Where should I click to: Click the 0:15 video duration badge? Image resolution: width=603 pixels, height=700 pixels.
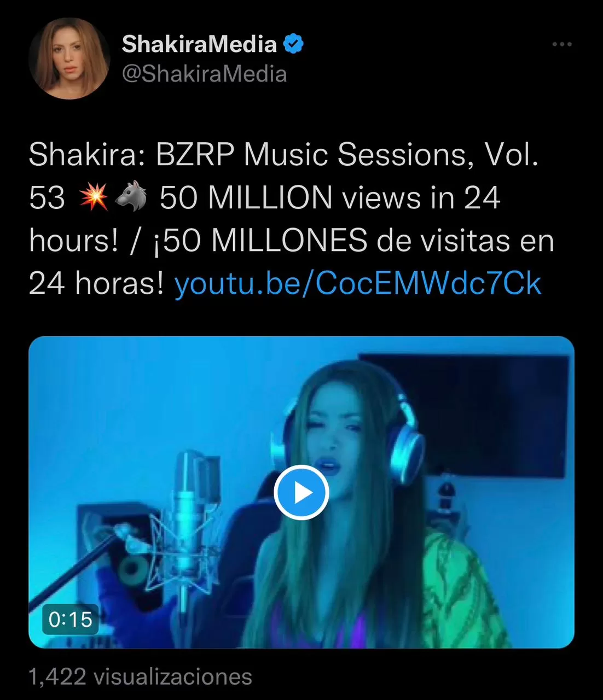pyautogui.click(x=71, y=619)
